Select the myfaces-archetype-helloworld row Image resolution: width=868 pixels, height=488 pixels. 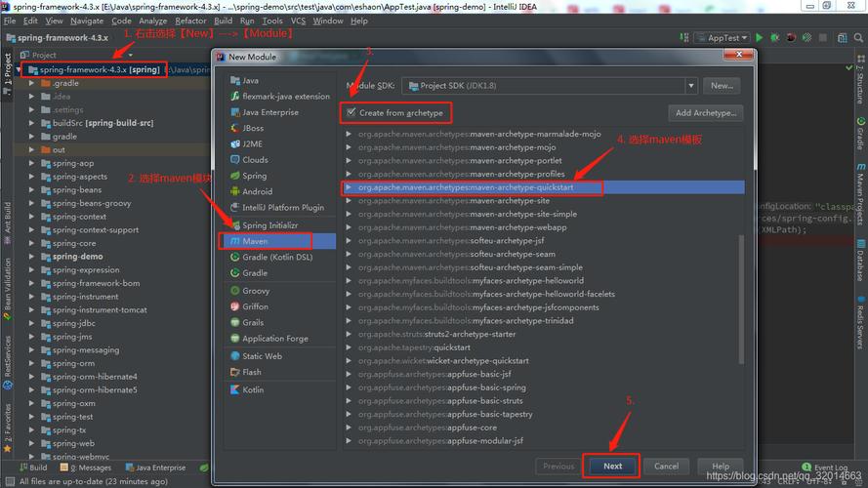click(543, 280)
